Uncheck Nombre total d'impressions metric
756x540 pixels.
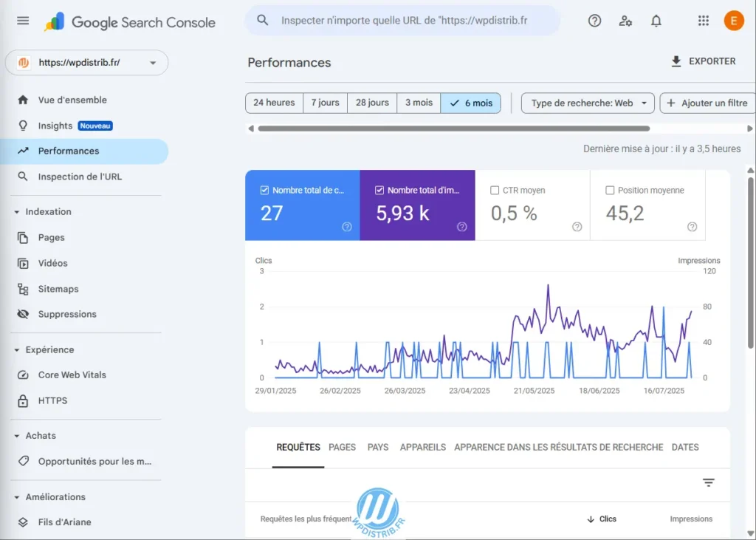[379, 190]
